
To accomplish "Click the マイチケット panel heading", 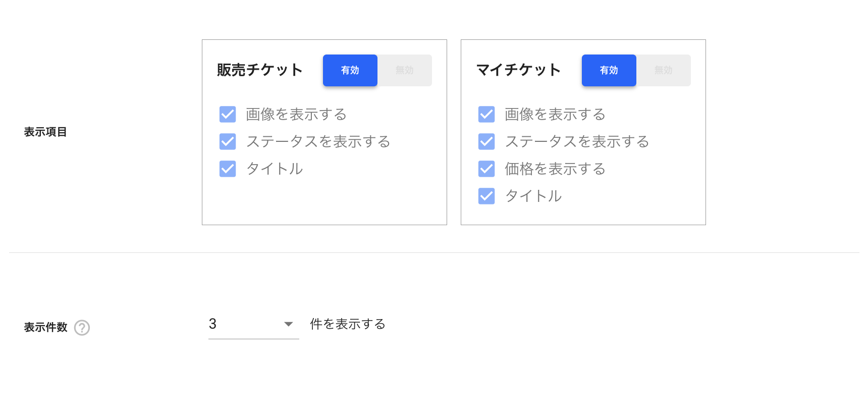I will click(x=519, y=70).
